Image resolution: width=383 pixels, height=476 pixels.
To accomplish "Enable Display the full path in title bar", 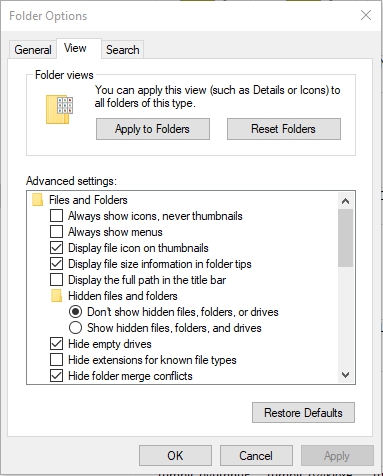I will coord(56,280).
